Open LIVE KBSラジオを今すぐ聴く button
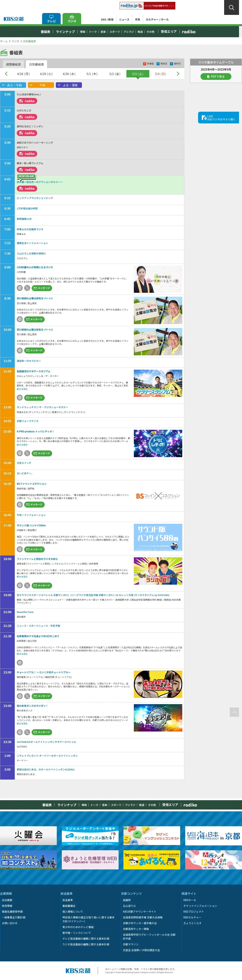 218,118
